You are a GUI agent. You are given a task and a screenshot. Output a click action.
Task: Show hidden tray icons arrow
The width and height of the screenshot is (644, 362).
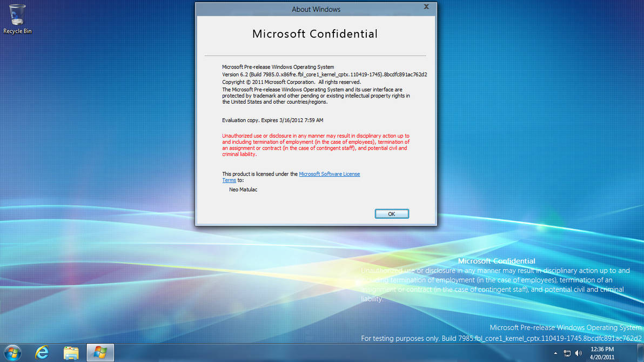pos(555,353)
